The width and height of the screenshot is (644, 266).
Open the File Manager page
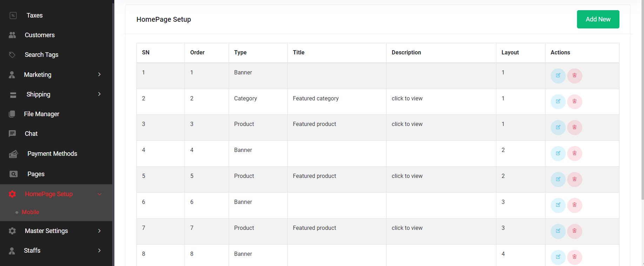point(41,114)
